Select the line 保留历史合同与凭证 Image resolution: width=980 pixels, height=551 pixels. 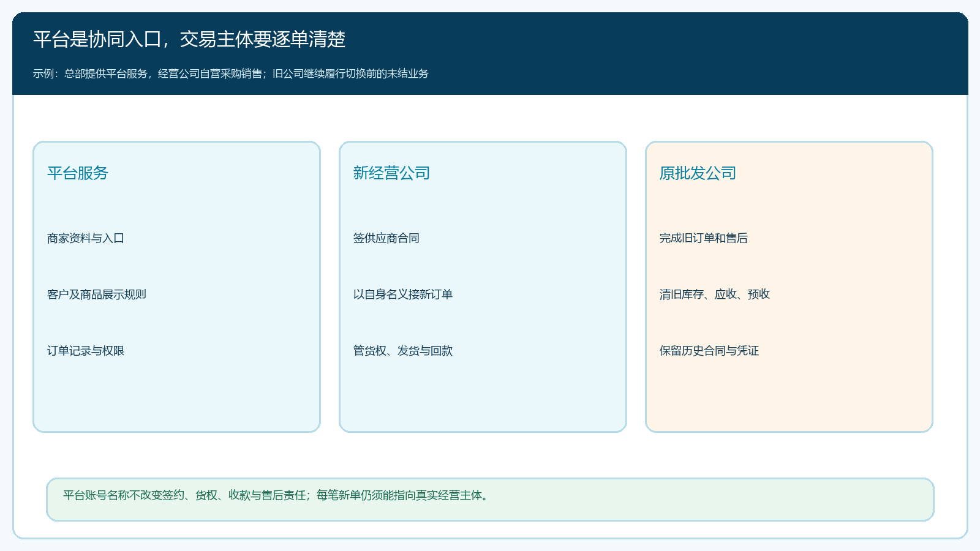tap(709, 351)
